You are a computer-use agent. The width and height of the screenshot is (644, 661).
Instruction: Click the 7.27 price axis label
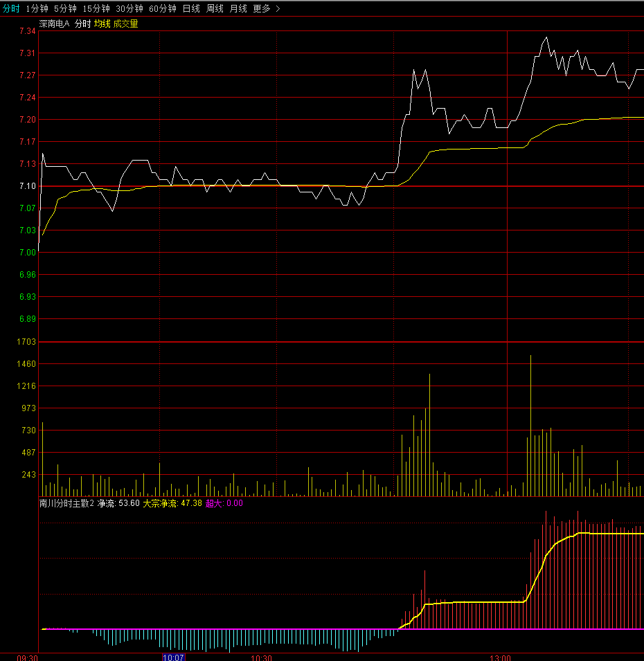click(x=28, y=75)
